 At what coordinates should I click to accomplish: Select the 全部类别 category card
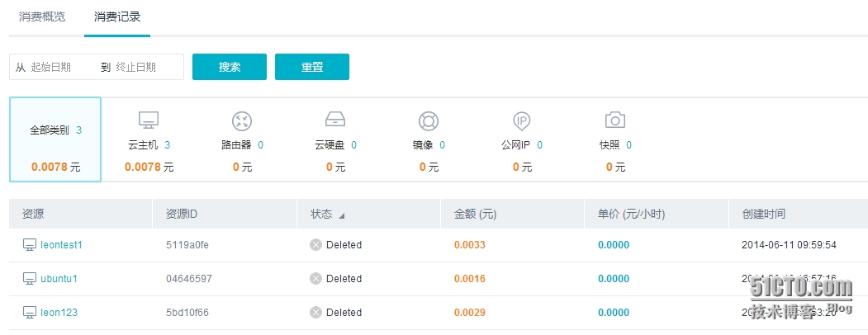(x=55, y=139)
